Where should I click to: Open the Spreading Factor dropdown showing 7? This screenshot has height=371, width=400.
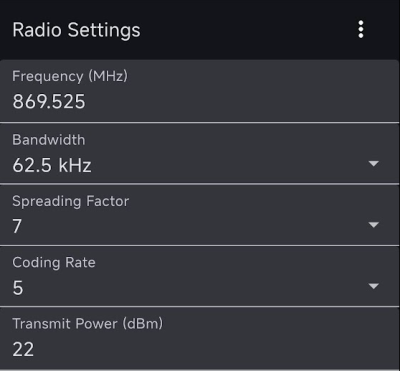[199, 215]
